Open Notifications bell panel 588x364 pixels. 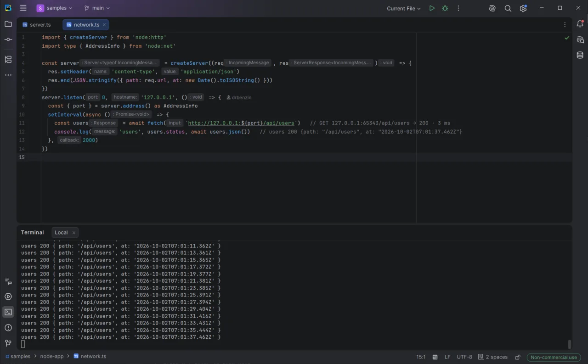pos(580,24)
